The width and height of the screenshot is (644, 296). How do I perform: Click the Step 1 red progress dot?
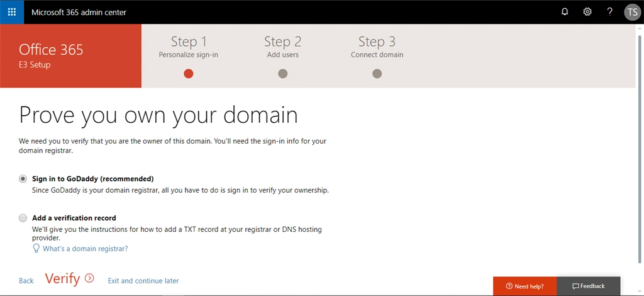click(x=189, y=74)
